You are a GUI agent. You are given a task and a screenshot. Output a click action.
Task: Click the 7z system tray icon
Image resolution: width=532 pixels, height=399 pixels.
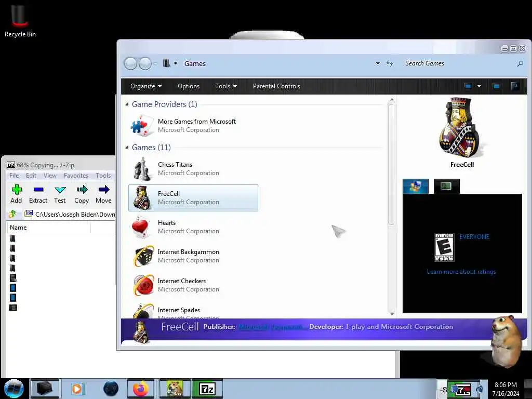pos(463,390)
